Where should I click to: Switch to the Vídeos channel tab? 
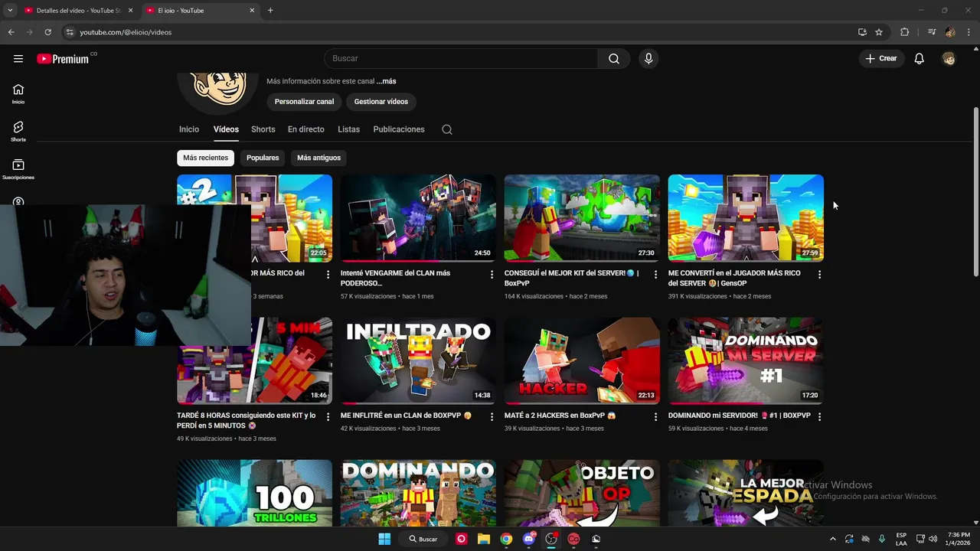coord(226,129)
